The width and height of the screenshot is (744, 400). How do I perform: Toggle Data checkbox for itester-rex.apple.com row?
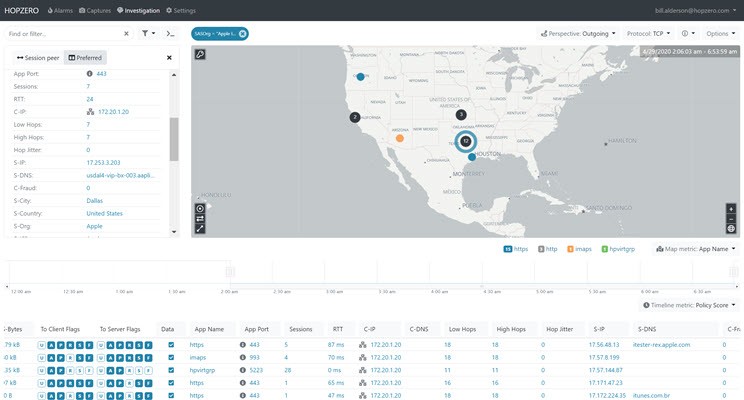[x=170, y=344]
